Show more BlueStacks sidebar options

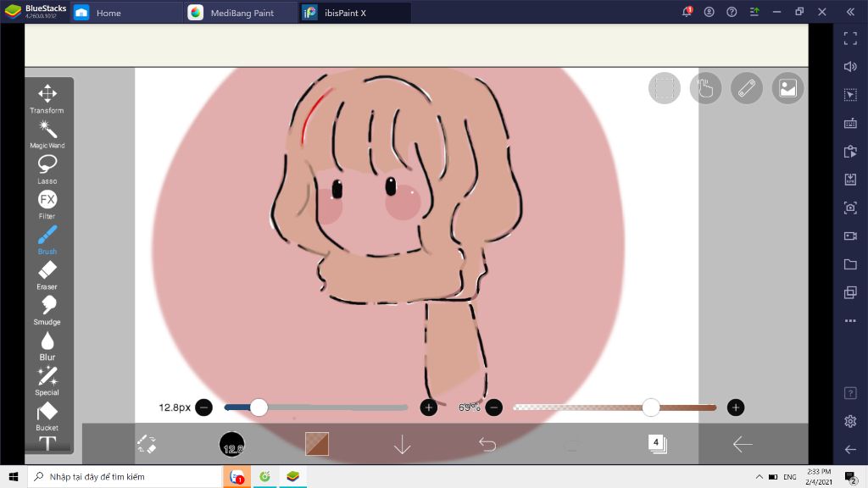850,320
